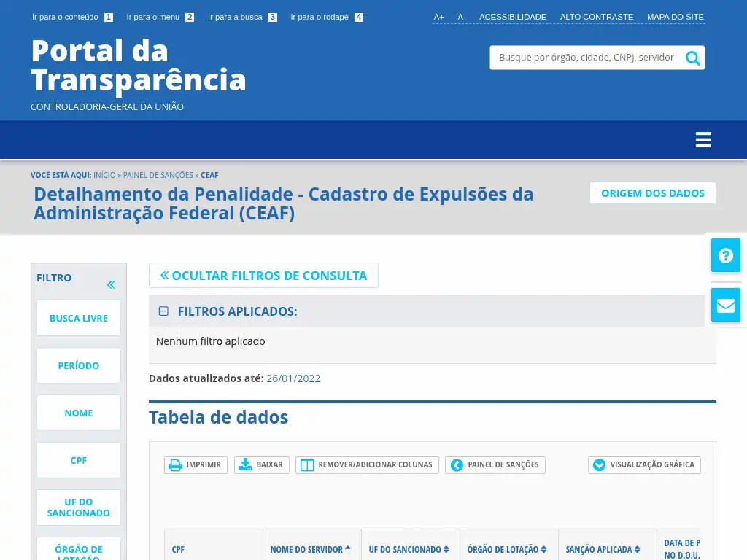Collapse the Filtro sidebar panel
Image resolution: width=747 pixels, height=560 pixels.
pyautogui.click(x=111, y=285)
